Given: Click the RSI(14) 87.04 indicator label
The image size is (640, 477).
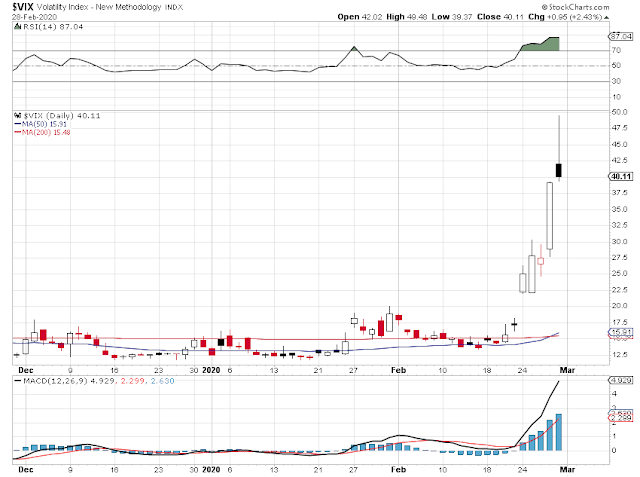Looking at the screenshot, I should coord(53,27).
